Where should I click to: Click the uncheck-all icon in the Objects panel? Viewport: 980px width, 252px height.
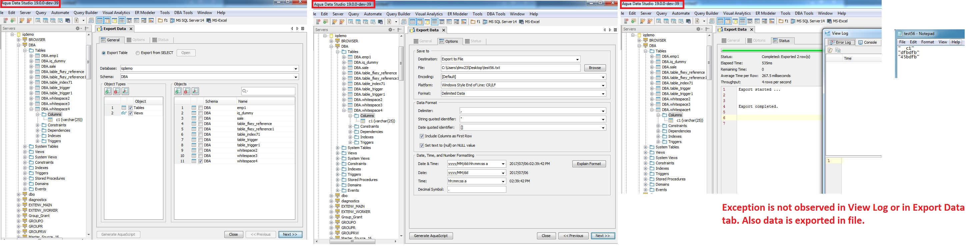click(186, 91)
